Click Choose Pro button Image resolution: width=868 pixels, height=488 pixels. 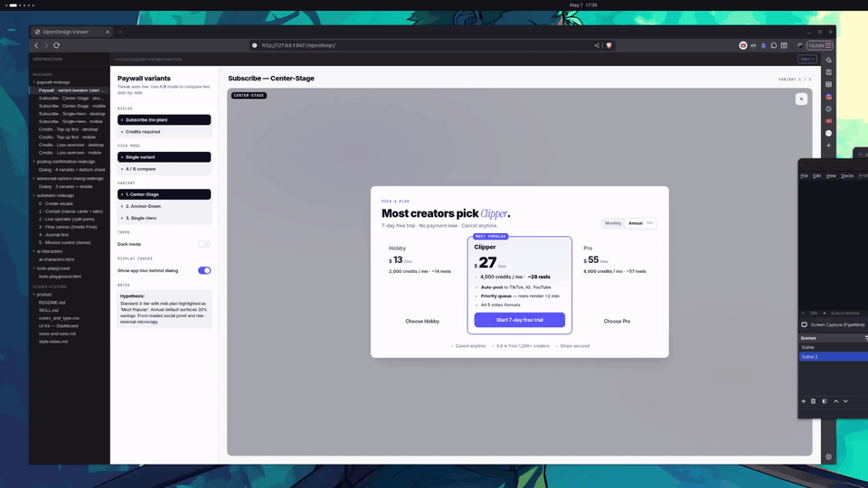[617, 321]
